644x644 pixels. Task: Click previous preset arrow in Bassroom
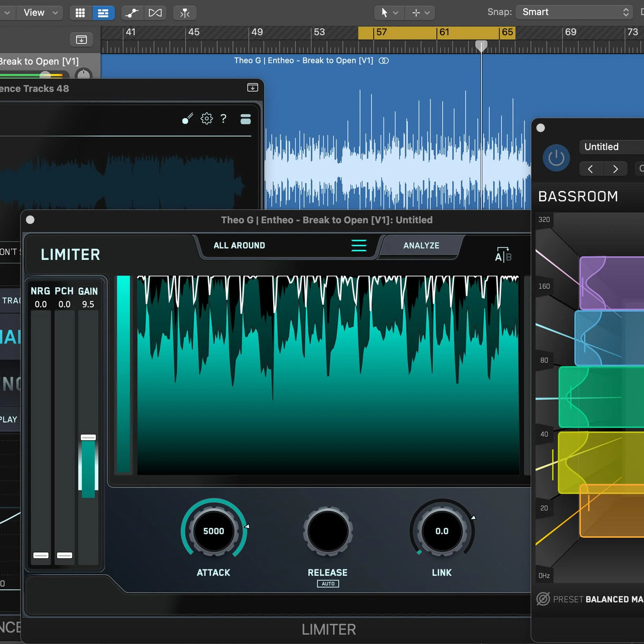click(590, 169)
